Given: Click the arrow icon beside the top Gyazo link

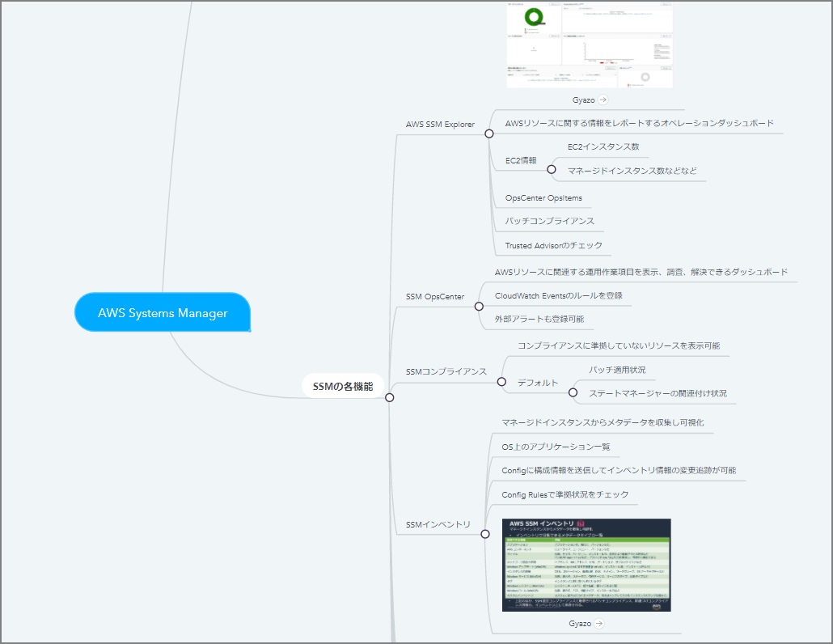Looking at the screenshot, I should 603,100.
